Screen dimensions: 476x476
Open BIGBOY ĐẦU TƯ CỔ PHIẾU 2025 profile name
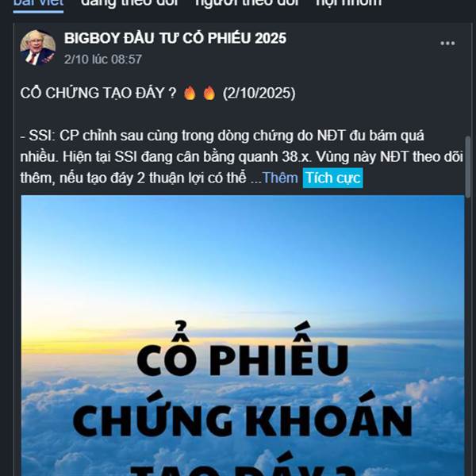(x=175, y=38)
